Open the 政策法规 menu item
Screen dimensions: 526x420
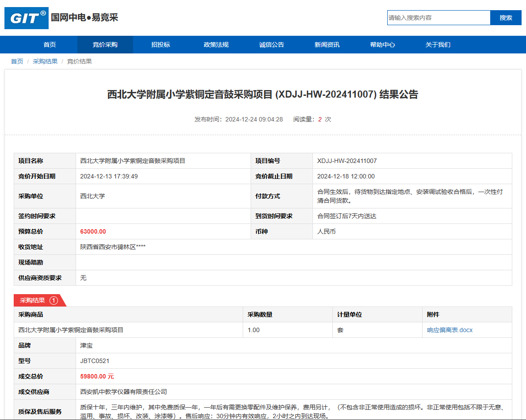click(216, 45)
